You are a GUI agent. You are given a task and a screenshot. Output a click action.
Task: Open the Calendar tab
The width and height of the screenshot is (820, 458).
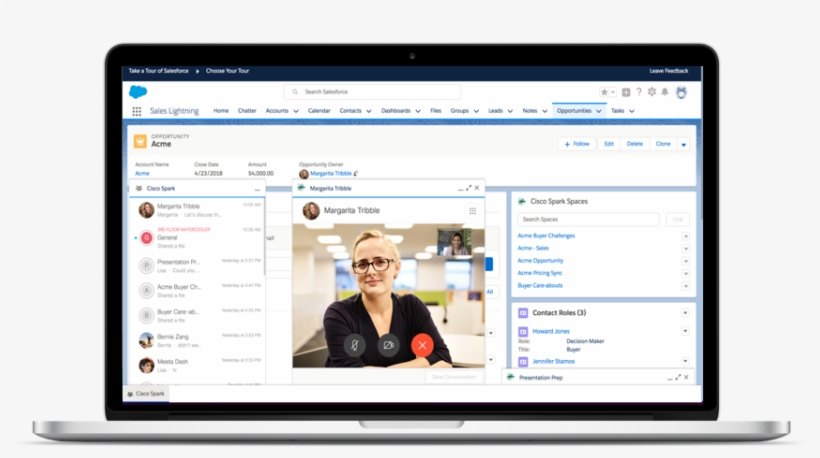click(319, 111)
